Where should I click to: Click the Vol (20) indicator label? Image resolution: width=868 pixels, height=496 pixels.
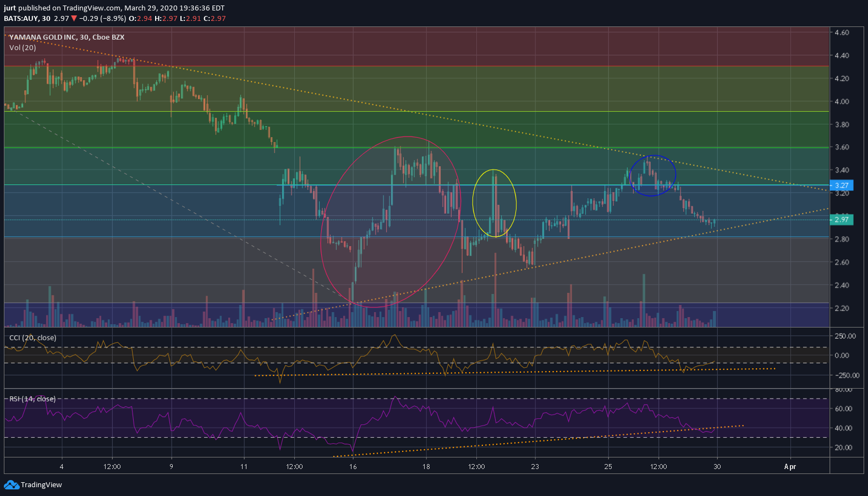23,48
